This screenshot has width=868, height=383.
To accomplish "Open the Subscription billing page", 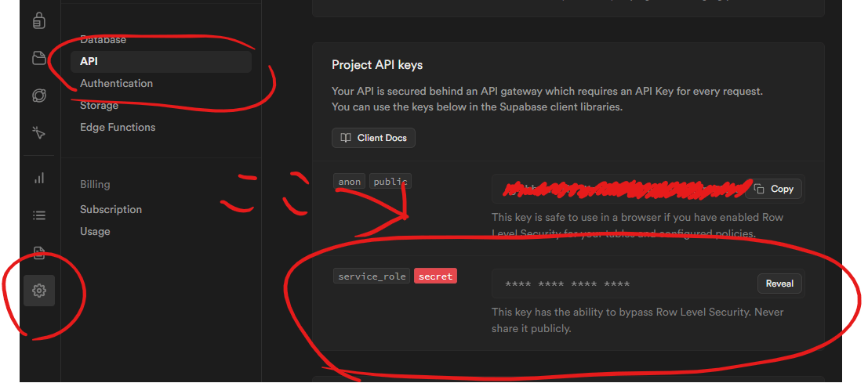I will click(111, 209).
